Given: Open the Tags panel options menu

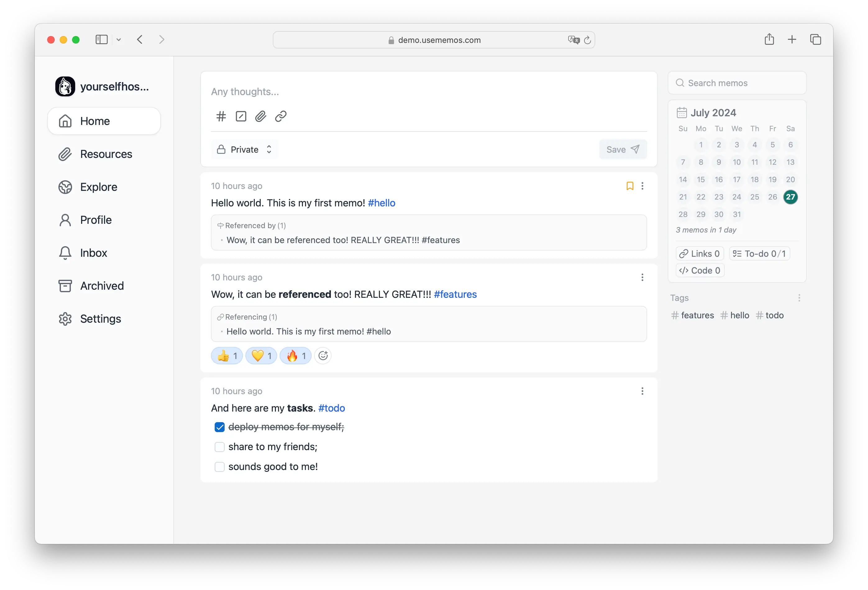Looking at the screenshot, I should [799, 298].
